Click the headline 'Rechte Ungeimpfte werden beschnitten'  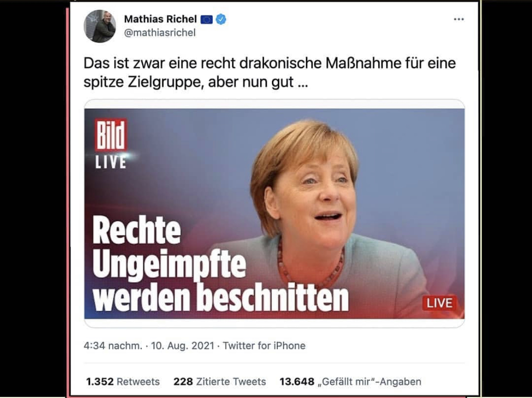tap(221, 264)
